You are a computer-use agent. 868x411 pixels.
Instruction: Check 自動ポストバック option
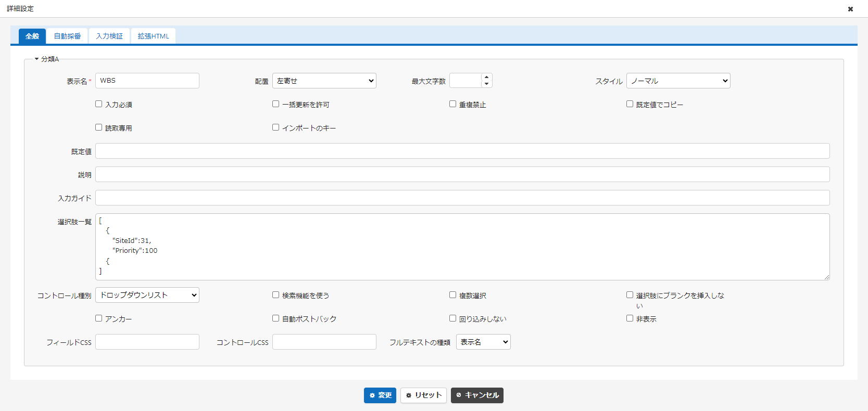[x=275, y=318]
